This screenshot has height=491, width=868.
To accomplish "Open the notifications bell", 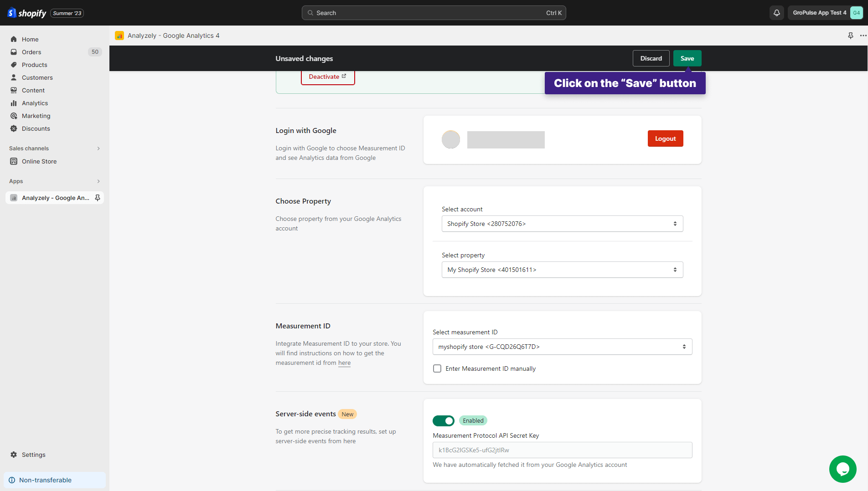I will (777, 13).
